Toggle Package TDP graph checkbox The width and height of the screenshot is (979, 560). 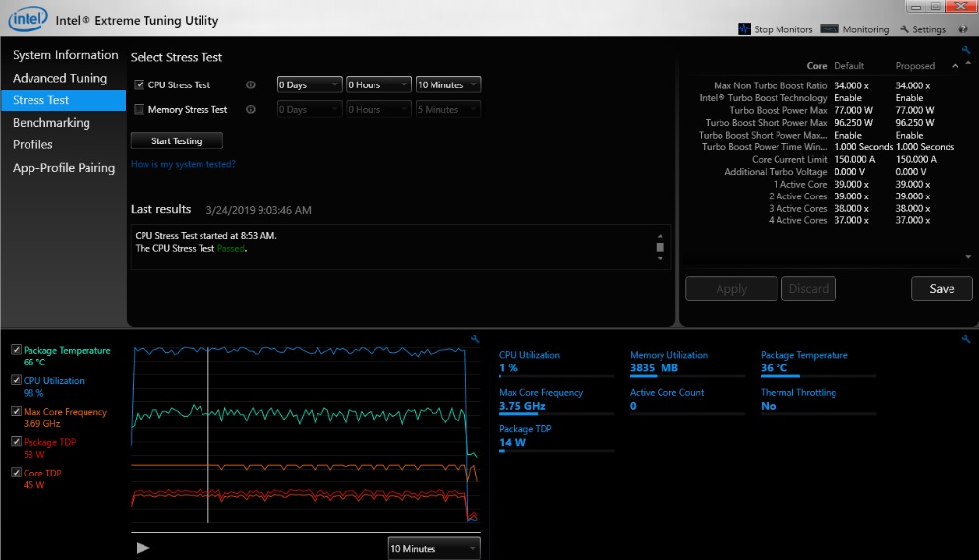pyautogui.click(x=17, y=441)
